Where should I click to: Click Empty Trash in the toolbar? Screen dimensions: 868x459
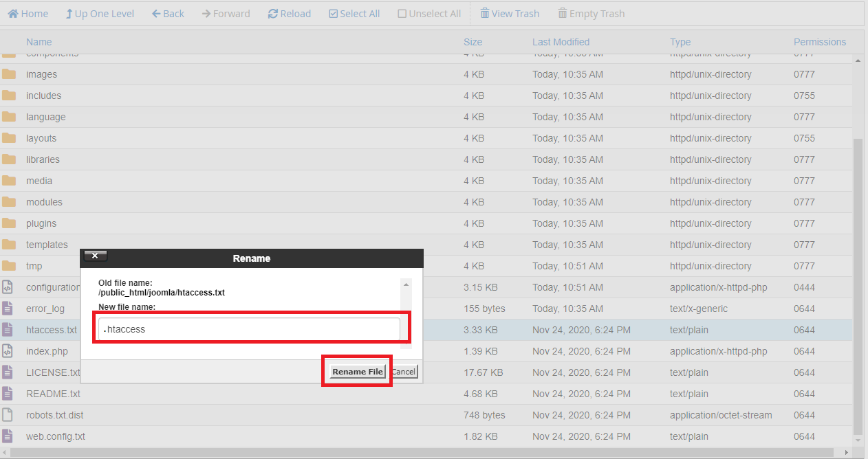(x=591, y=13)
